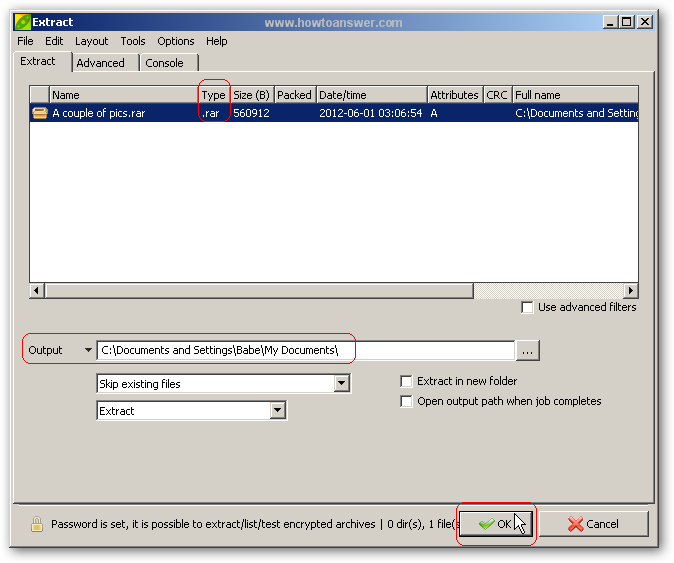Screen dimensions: 674x563
Task: Click the Packed column header
Action: 295,95
